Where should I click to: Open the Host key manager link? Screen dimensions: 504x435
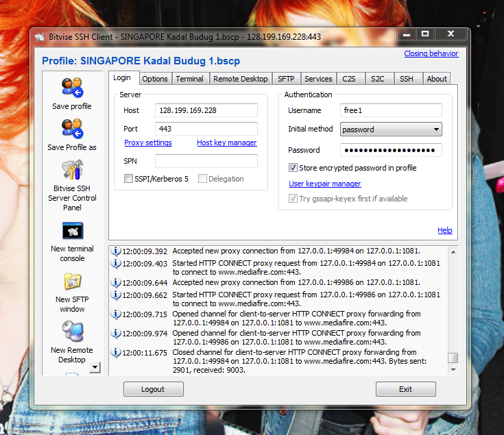[226, 142]
